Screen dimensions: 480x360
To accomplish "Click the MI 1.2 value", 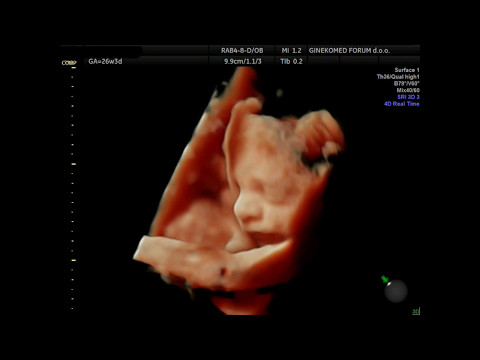I will click(291, 51).
